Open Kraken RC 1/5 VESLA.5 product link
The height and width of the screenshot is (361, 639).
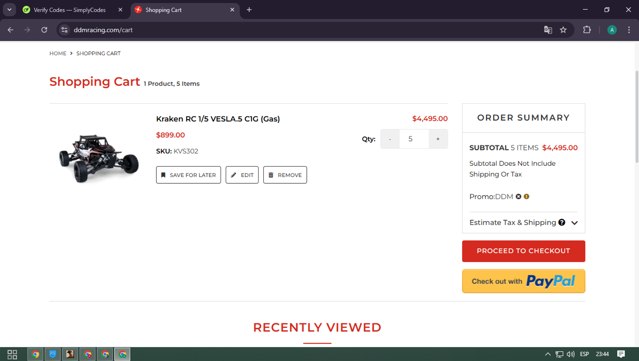[x=218, y=119]
